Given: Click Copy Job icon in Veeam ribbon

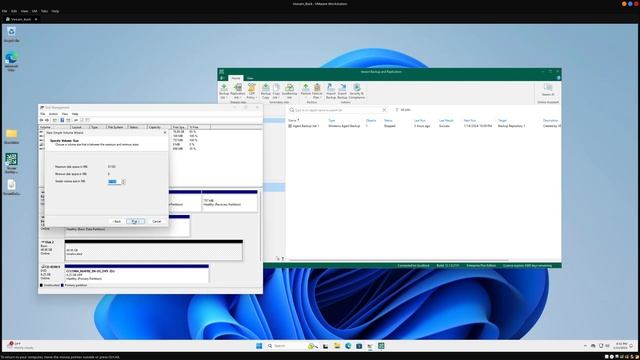Looking at the screenshot, I should (x=276, y=91).
